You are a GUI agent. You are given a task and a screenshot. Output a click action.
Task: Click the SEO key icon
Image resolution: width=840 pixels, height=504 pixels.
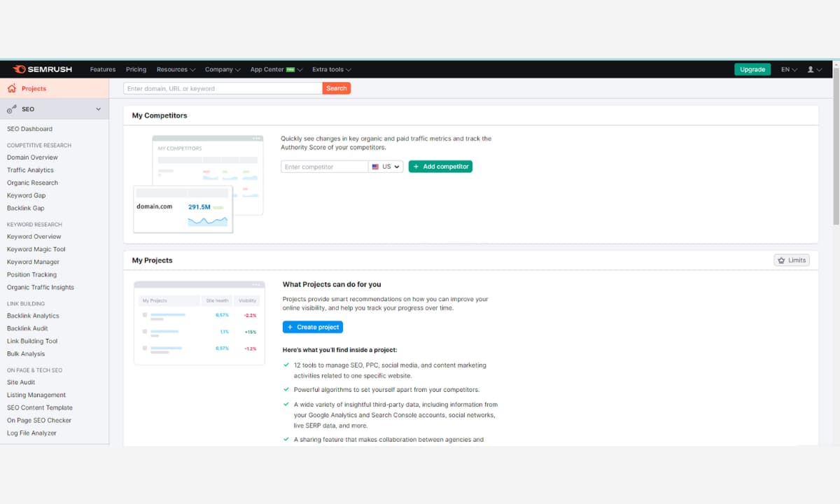coord(11,109)
